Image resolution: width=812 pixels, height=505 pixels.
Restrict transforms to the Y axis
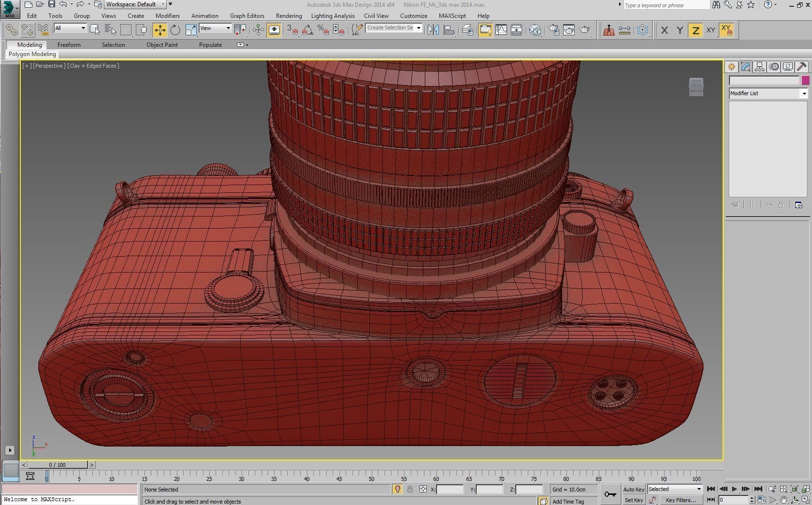point(680,30)
